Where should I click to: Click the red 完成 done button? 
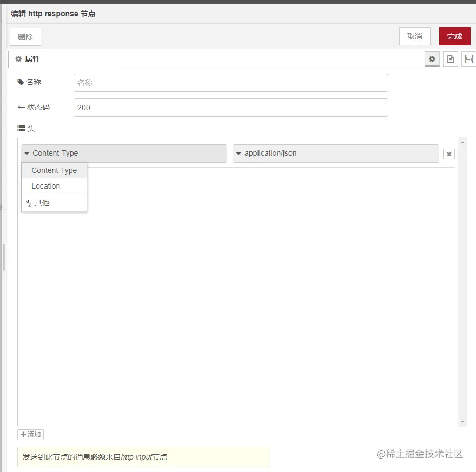455,36
